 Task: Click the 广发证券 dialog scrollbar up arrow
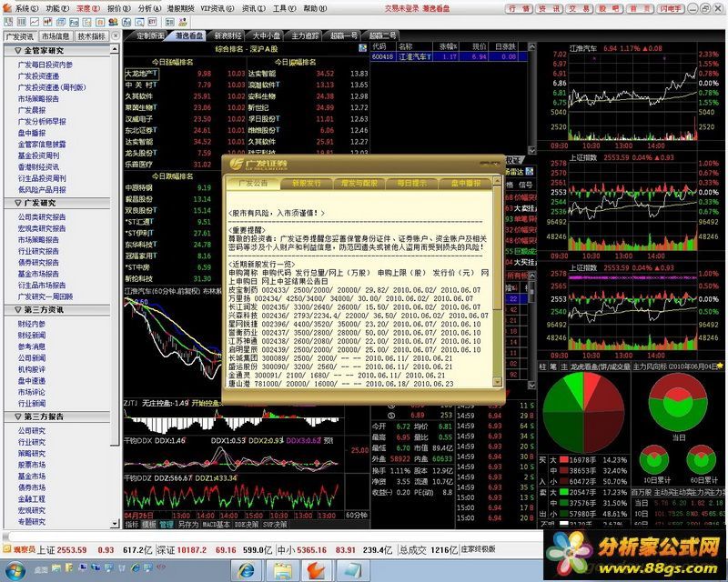pos(497,181)
